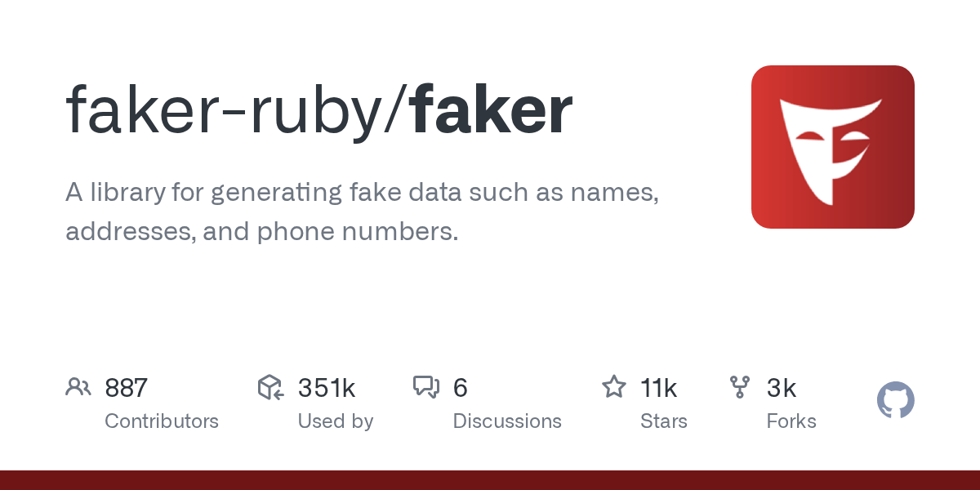This screenshot has width=980, height=490.
Task: Click the Stars label text
Action: point(664,421)
